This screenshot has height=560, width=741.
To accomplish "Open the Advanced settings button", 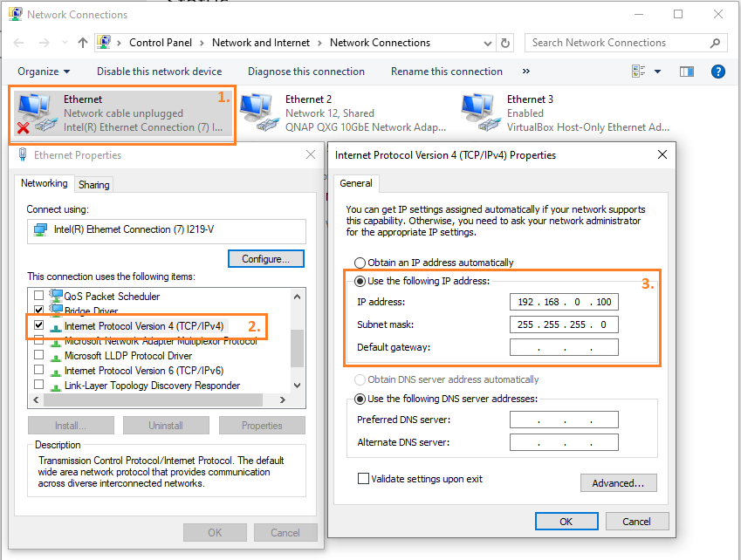I will pos(619,483).
